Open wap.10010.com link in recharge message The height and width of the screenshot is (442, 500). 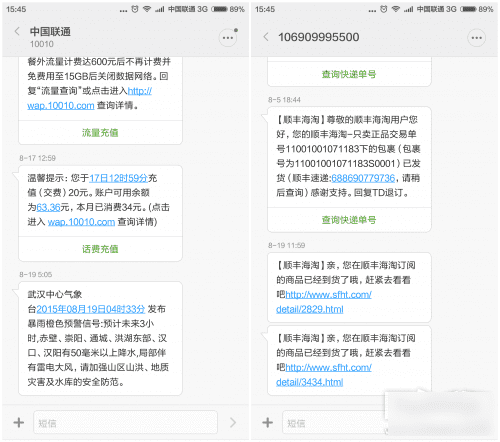coord(81,222)
